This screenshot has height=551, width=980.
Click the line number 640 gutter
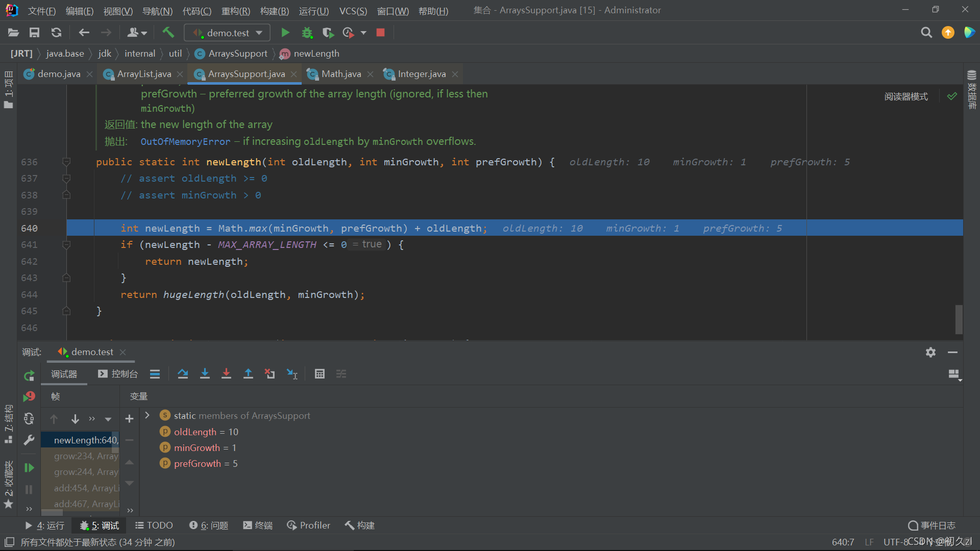tap(29, 229)
